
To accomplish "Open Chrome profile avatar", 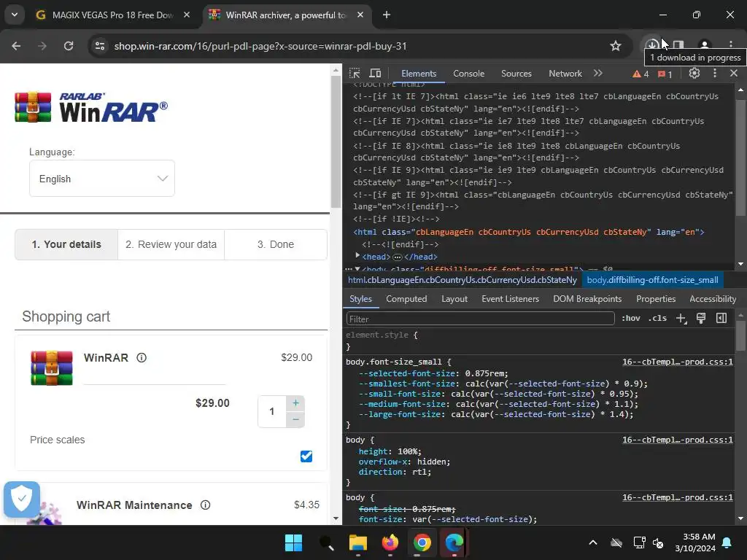I will point(704,46).
